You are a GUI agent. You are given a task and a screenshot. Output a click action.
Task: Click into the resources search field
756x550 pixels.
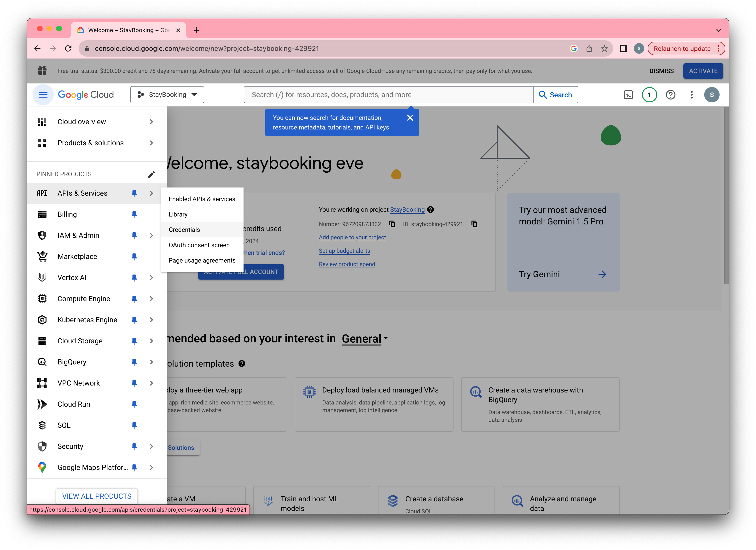coord(388,95)
